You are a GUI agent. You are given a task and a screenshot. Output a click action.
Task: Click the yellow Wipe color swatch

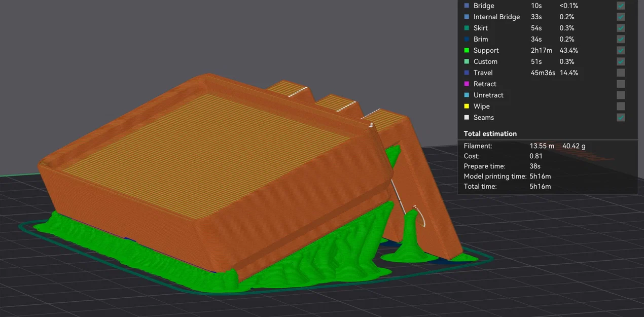467,106
